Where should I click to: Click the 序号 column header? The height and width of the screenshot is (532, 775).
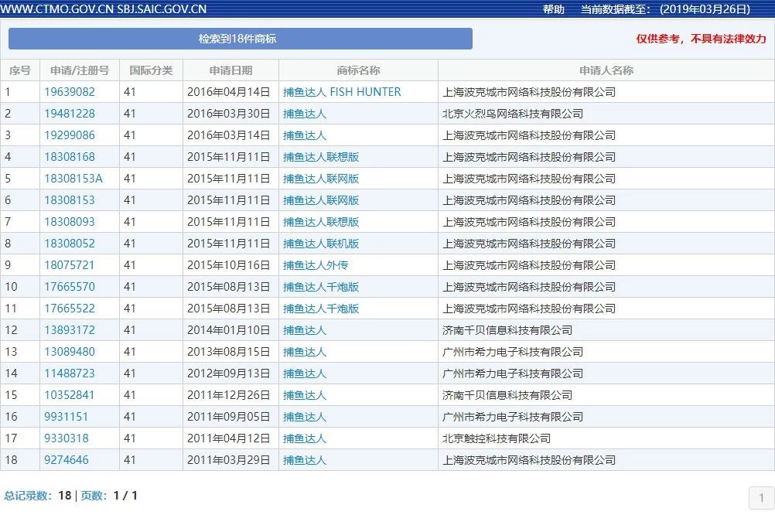[20, 70]
